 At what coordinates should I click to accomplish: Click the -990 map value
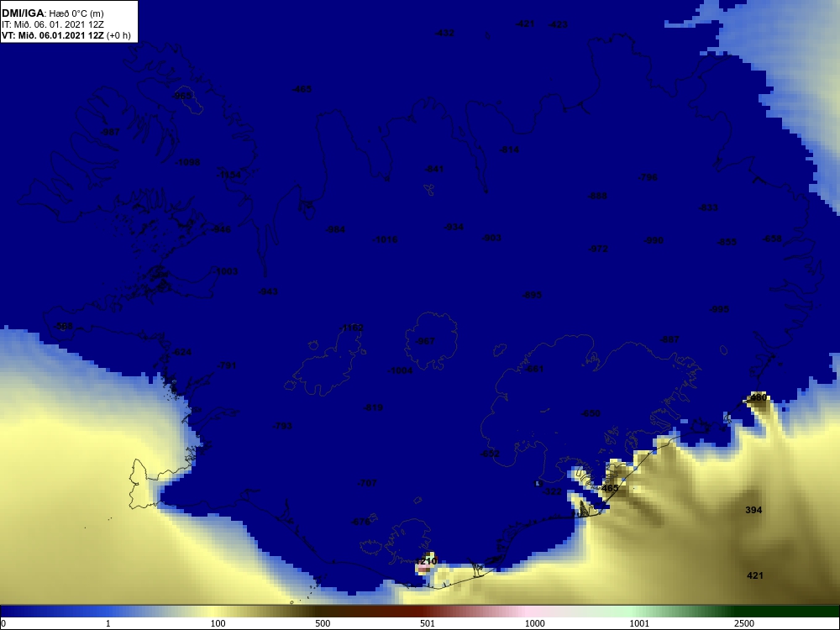tap(654, 240)
